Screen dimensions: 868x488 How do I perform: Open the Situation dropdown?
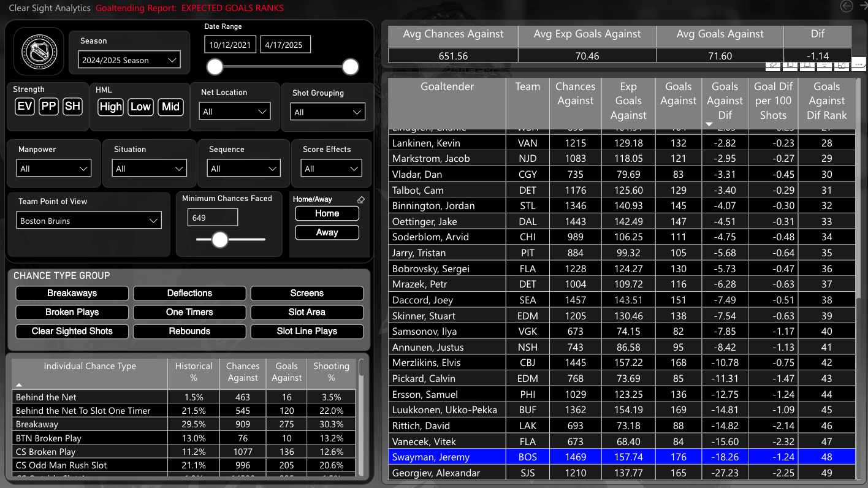pos(150,169)
